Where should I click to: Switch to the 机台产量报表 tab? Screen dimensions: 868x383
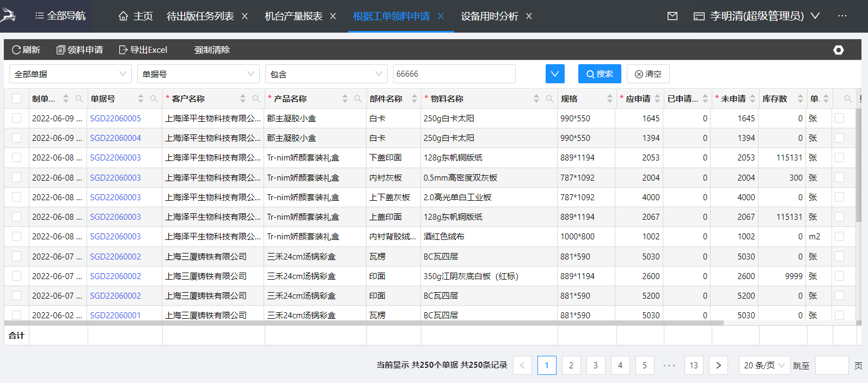point(294,16)
